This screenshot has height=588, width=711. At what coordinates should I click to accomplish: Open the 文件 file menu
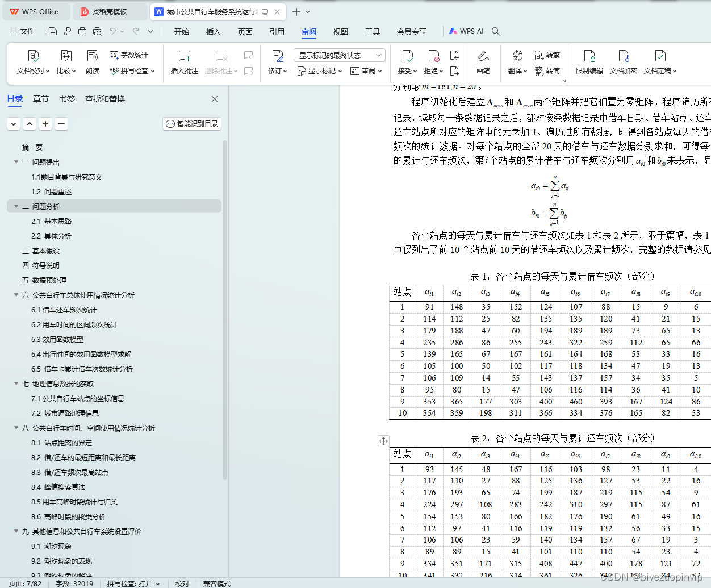pos(22,31)
